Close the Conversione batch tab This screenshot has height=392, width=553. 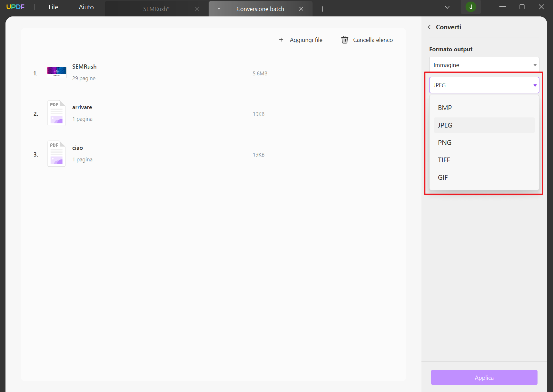(301, 9)
